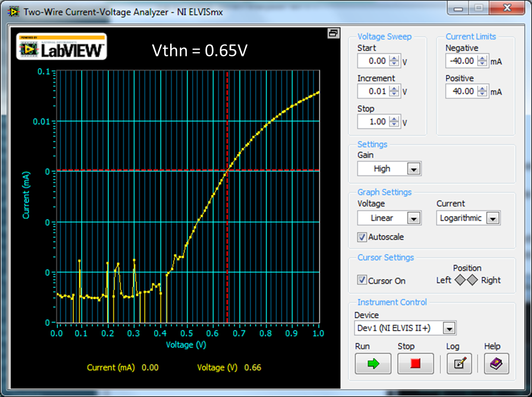The image size is (532, 397).
Task: Open Help via the purple book icon
Action: (497, 363)
